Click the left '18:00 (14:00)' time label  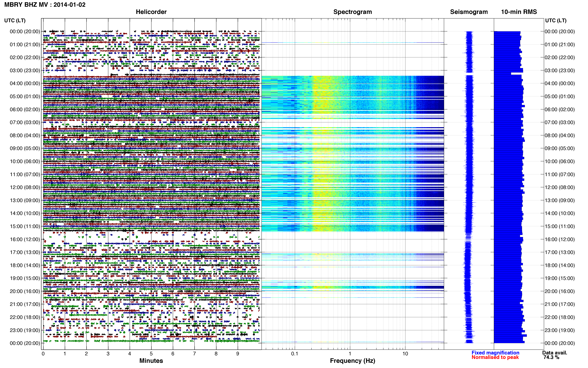coord(25,265)
